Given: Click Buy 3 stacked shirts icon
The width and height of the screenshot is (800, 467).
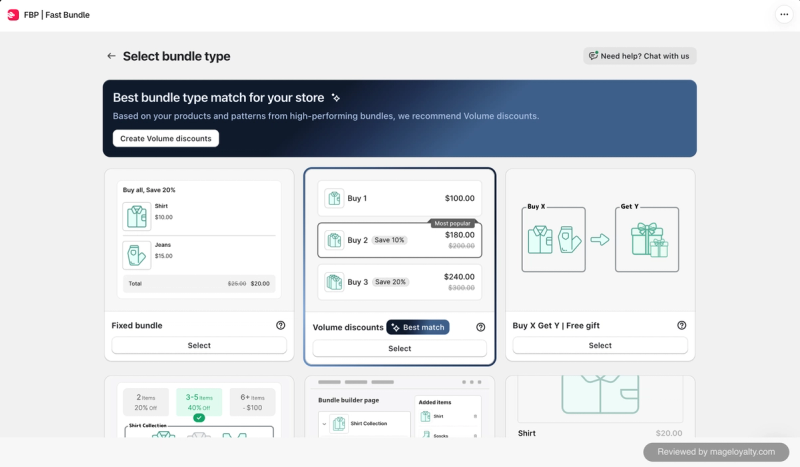Looking at the screenshot, I should (x=334, y=282).
